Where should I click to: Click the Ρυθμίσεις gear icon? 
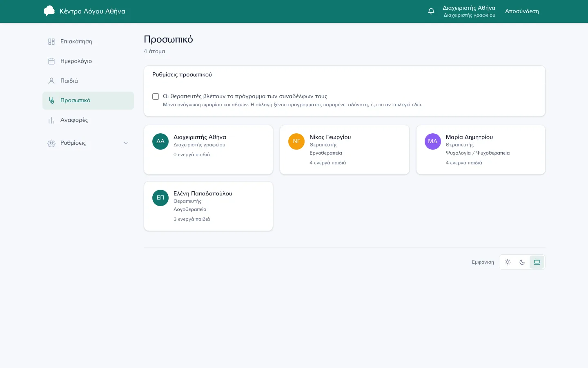coord(51,143)
